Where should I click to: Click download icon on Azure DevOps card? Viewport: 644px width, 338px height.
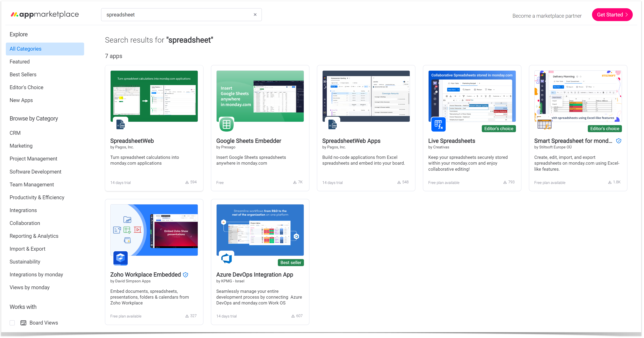coord(293,316)
